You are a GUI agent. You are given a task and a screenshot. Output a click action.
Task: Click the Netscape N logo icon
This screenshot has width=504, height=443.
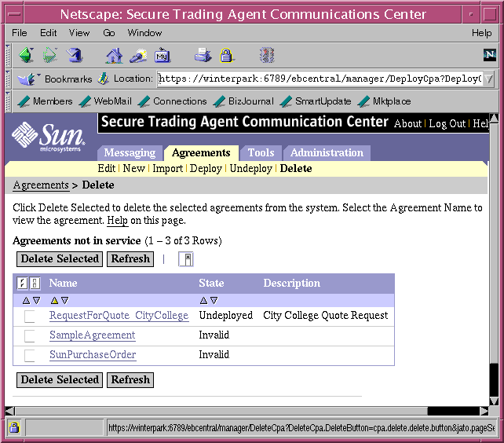coord(490,55)
